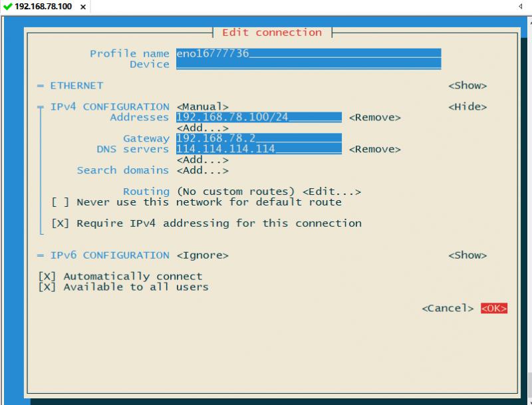Toggle Require IPv4 addressing for this connection
This screenshot has height=405, width=532.
click(x=60, y=223)
